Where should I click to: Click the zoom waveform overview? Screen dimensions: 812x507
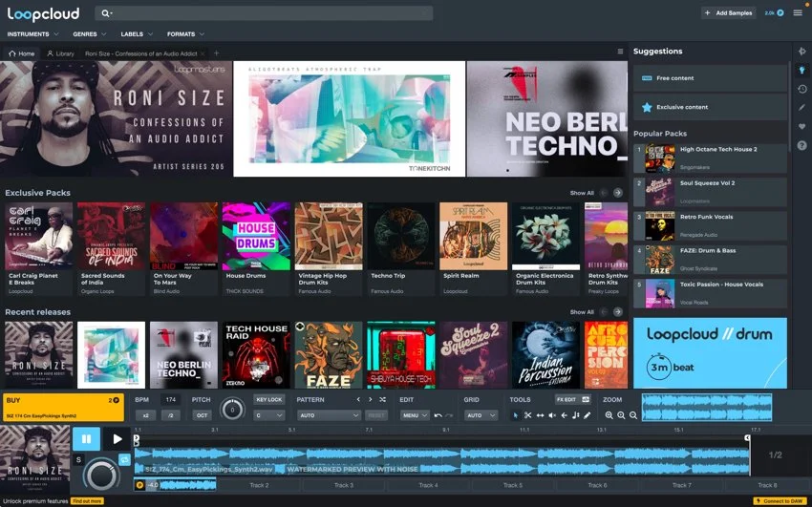707,407
